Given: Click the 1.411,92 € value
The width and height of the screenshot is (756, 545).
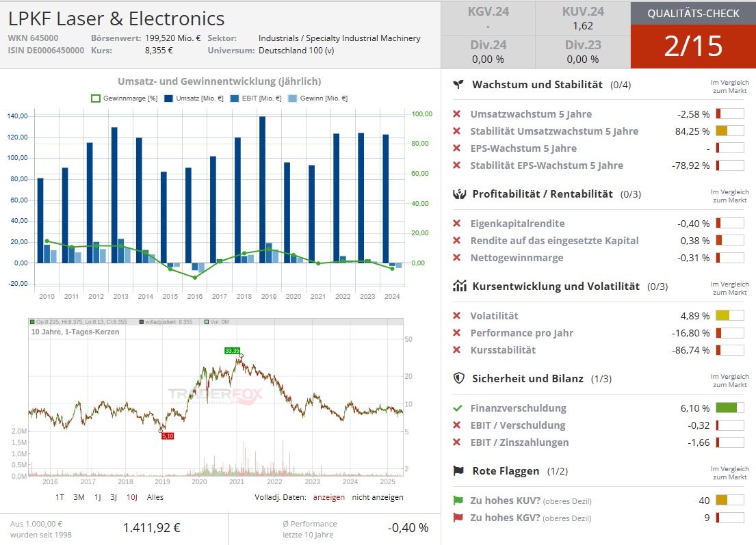Looking at the screenshot, I should (x=151, y=528).
